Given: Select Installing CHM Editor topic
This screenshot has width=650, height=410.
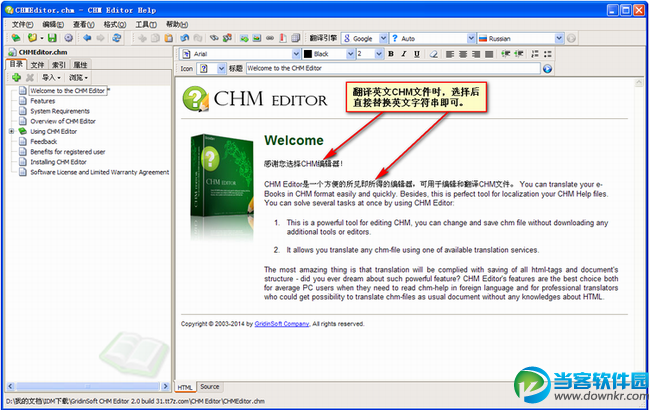Looking at the screenshot, I should pos(58,162).
